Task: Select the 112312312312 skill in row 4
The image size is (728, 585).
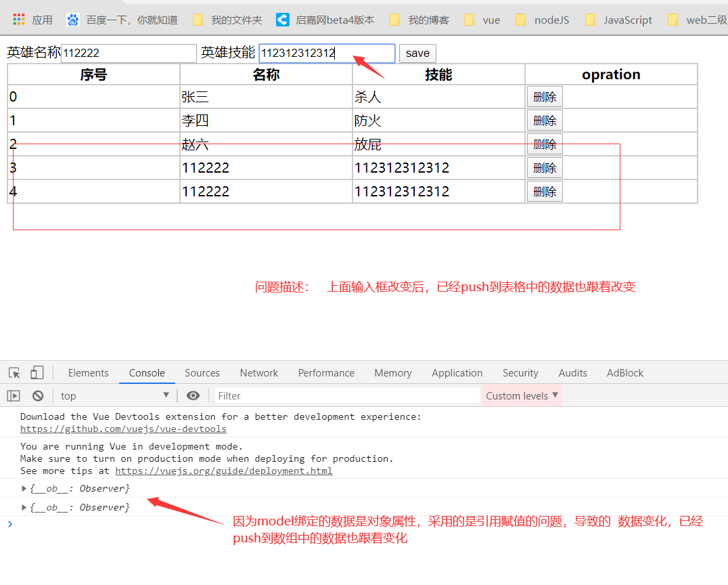Action: [438, 192]
